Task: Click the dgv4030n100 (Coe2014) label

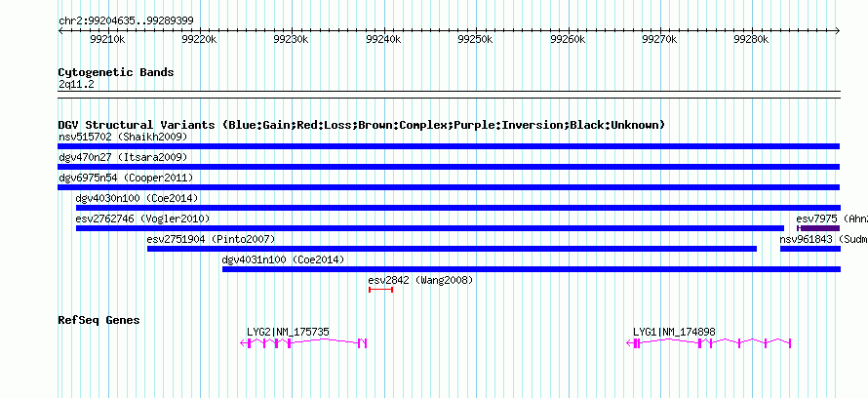Action: (137, 198)
